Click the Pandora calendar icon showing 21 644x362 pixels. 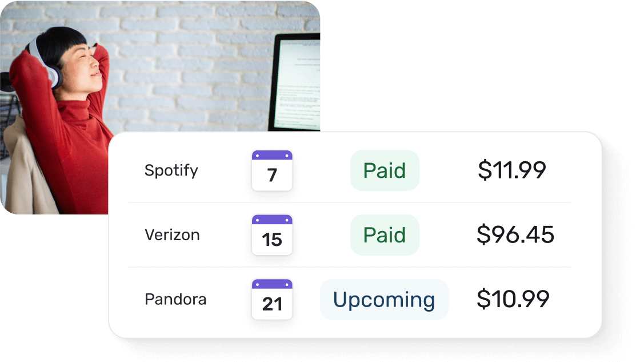click(272, 299)
